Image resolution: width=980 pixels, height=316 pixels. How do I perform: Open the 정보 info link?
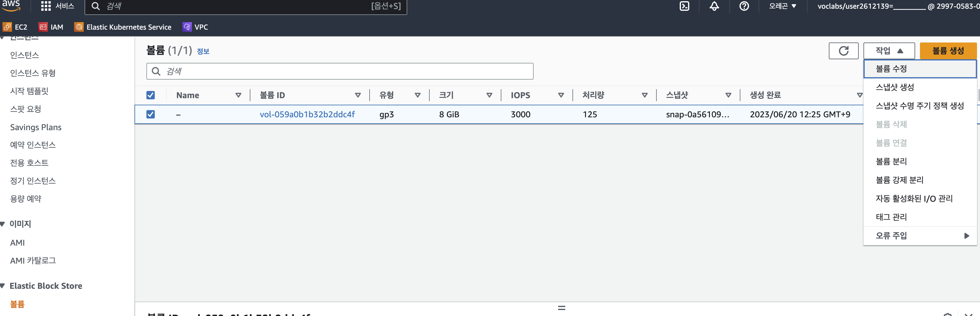(x=203, y=51)
